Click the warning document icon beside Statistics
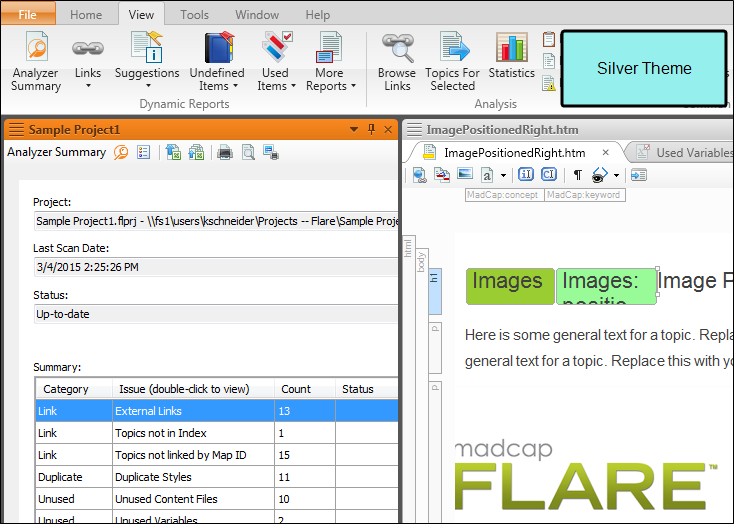Viewport: 734px width, 524px height. coord(549,83)
